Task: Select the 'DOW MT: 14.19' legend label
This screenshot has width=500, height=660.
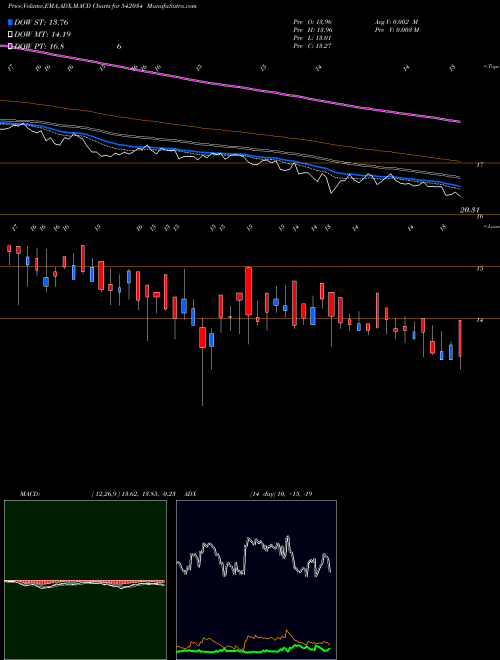Action: [x=43, y=35]
